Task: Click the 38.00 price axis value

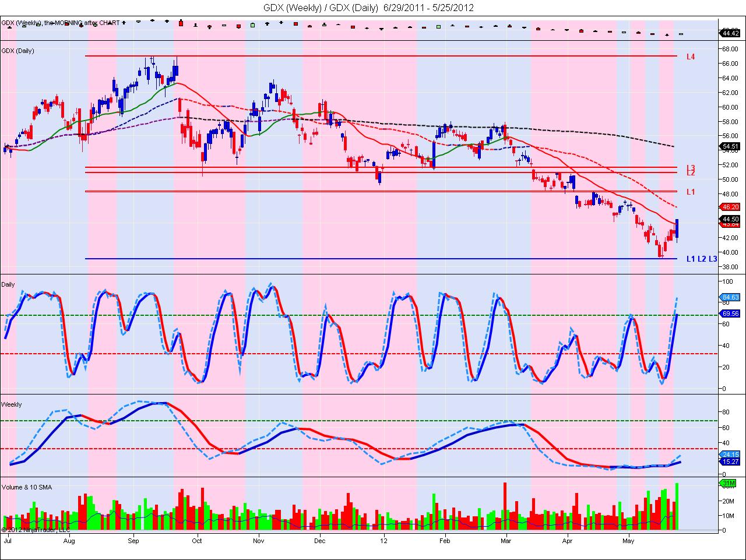Action: 730,267
